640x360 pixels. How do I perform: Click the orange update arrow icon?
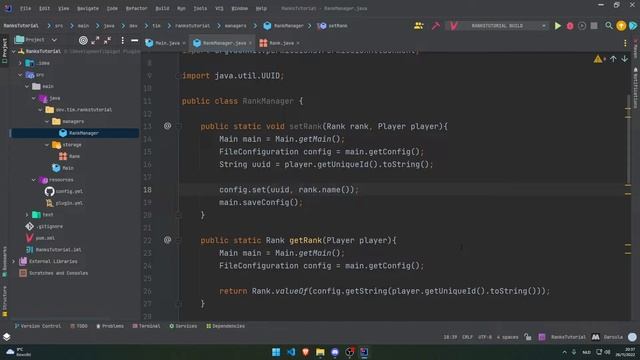point(621,26)
